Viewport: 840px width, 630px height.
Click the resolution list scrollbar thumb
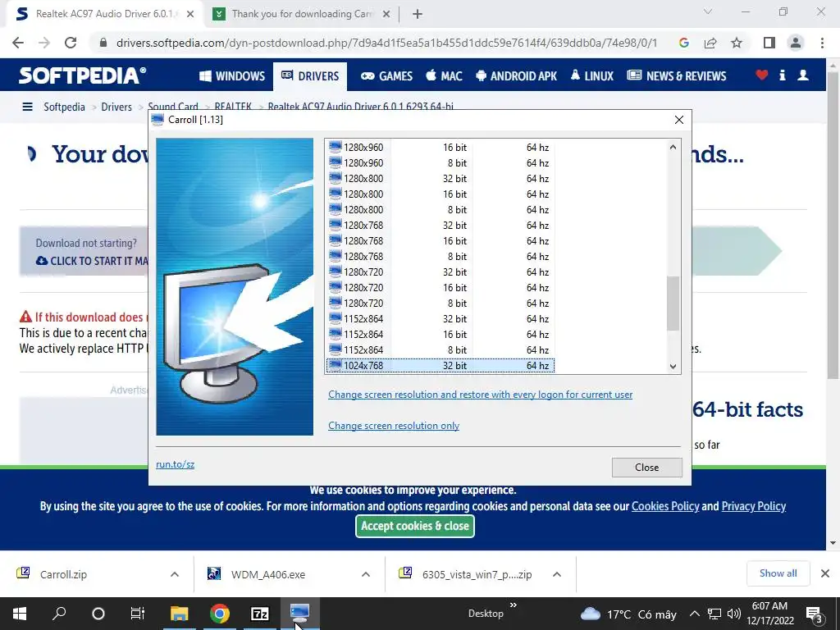(x=673, y=304)
